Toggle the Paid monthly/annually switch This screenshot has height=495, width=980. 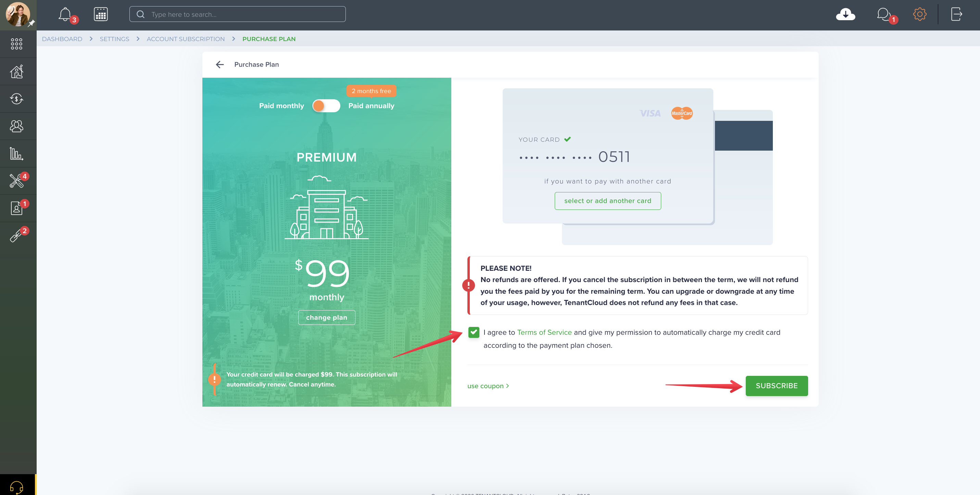tap(326, 106)
